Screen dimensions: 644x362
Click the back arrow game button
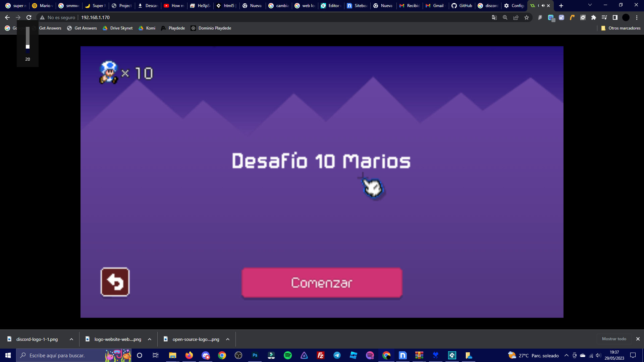tap(115, 282)
